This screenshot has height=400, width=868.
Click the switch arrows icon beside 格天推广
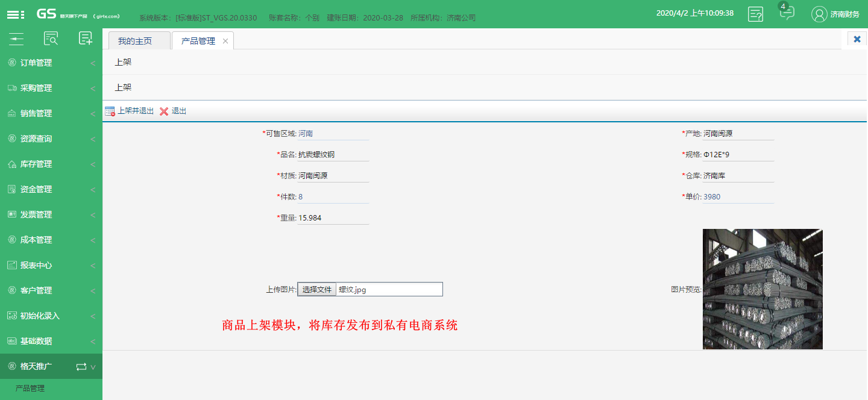(x=81, y=366)
